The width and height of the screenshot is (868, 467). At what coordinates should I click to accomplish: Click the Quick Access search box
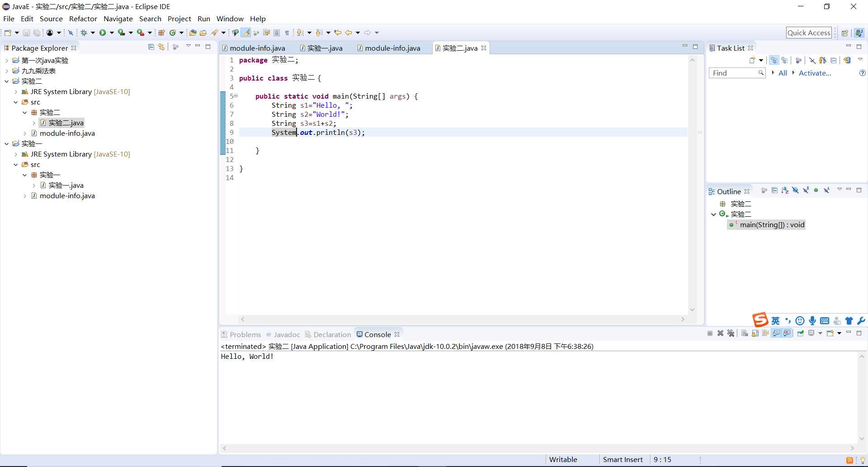(x=809, y=33)
